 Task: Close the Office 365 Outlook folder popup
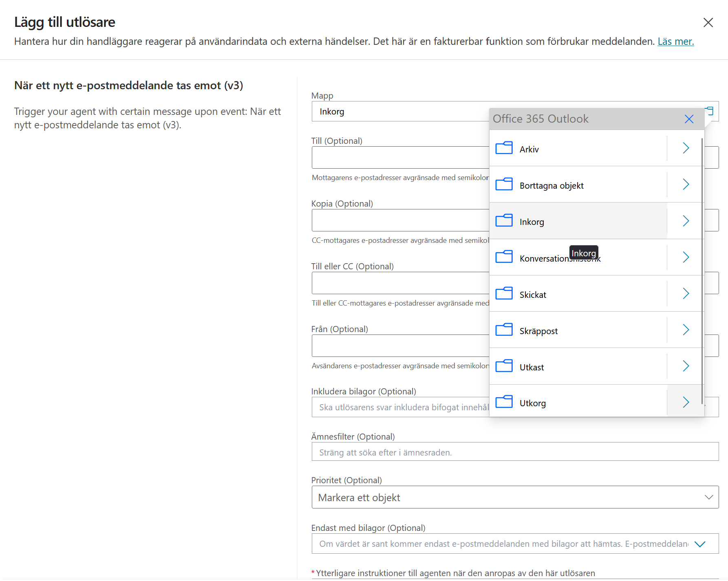(689, 119)
